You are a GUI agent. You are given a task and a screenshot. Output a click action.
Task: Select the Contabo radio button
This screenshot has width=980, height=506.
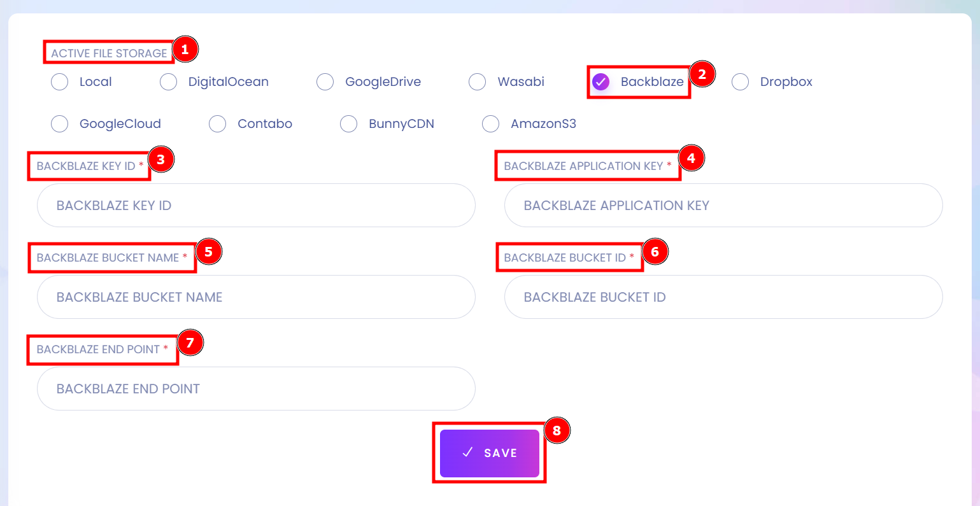tap(218, 124)
